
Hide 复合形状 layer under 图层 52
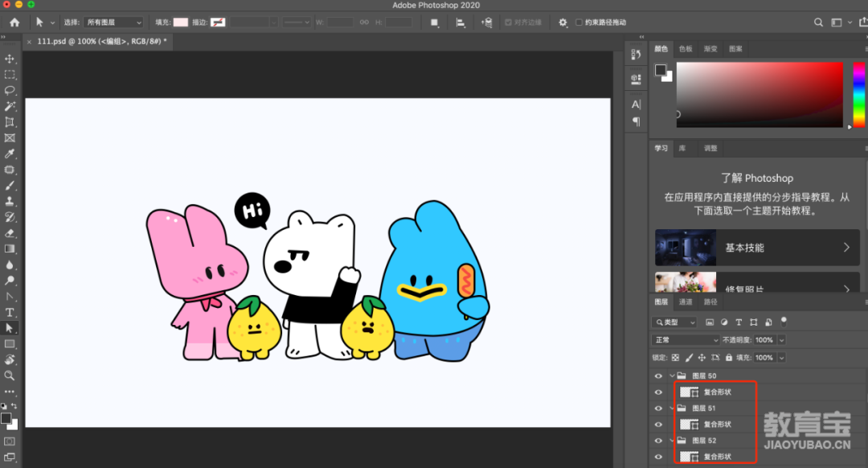point(658,457)
